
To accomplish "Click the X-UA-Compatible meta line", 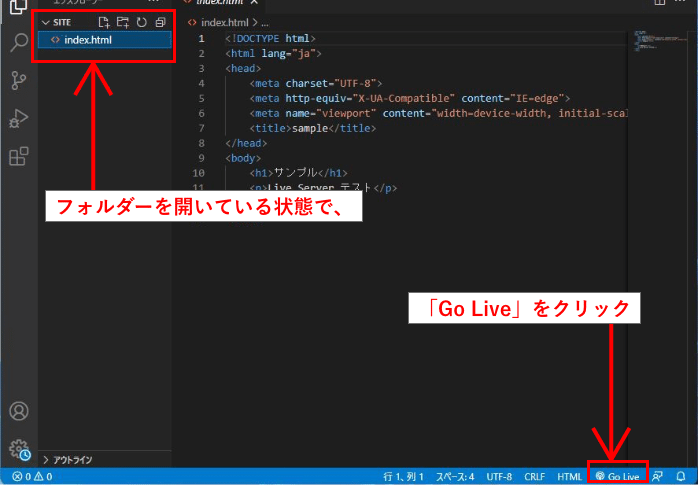I will pos(410,98).
